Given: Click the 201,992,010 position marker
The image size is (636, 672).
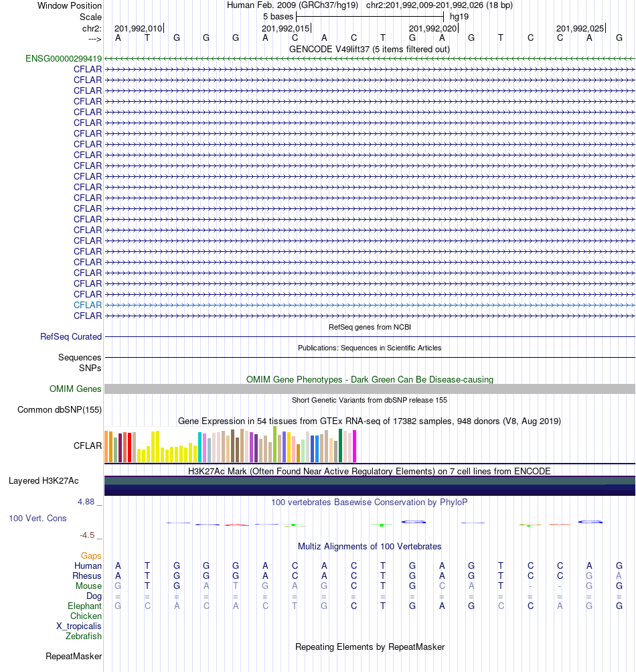Looking at the screenshot, I should point(139,29).
